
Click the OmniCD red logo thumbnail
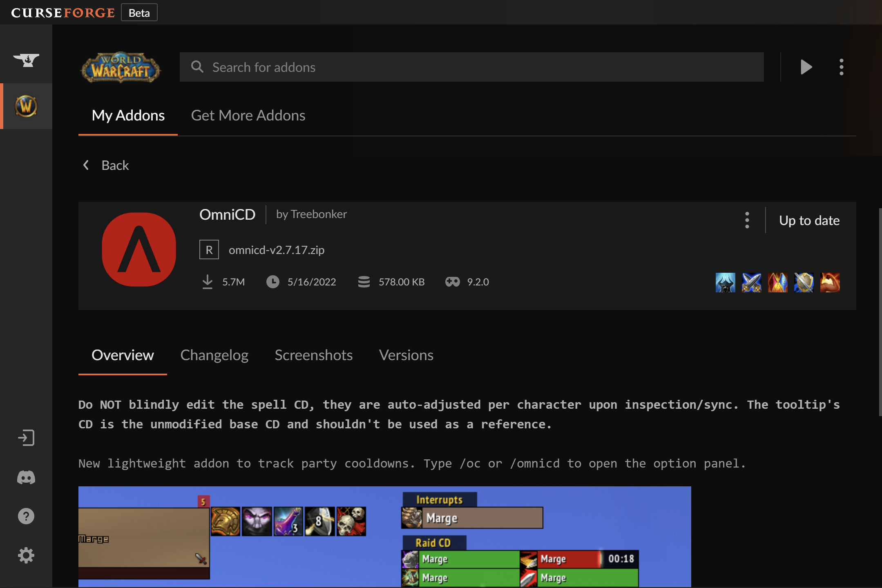(x=139, y=249)
